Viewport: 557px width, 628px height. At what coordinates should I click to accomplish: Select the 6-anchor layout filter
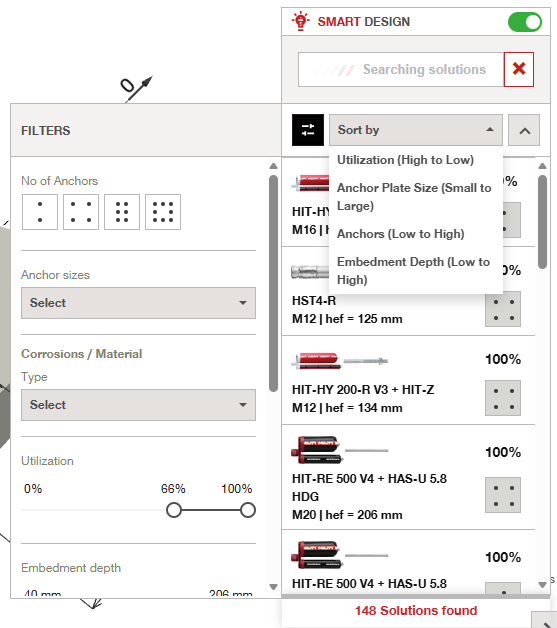click(x=122, y=212)
